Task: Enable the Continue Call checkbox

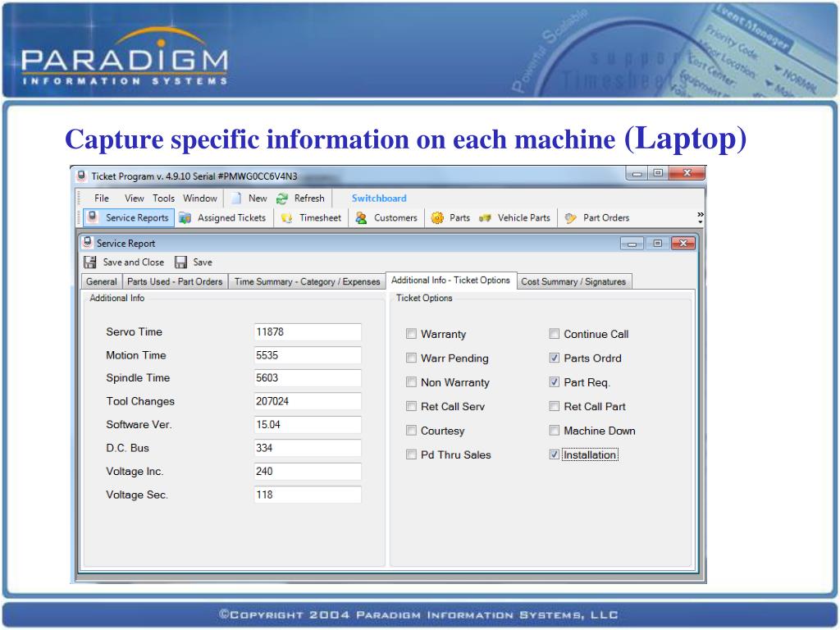Action: pyautogui.click(x=555, y=334)
